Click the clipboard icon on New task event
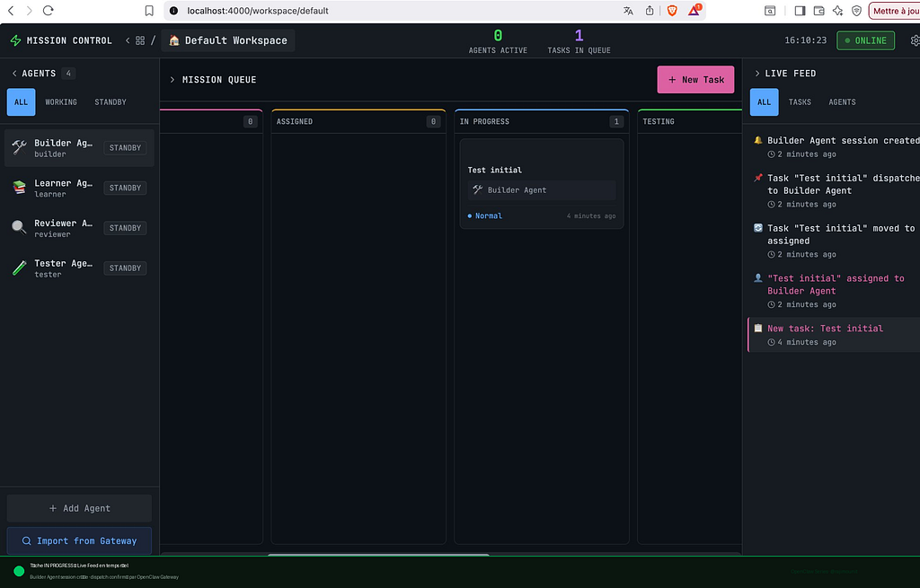This screenshot has height=588, width=920. (758, 328)
